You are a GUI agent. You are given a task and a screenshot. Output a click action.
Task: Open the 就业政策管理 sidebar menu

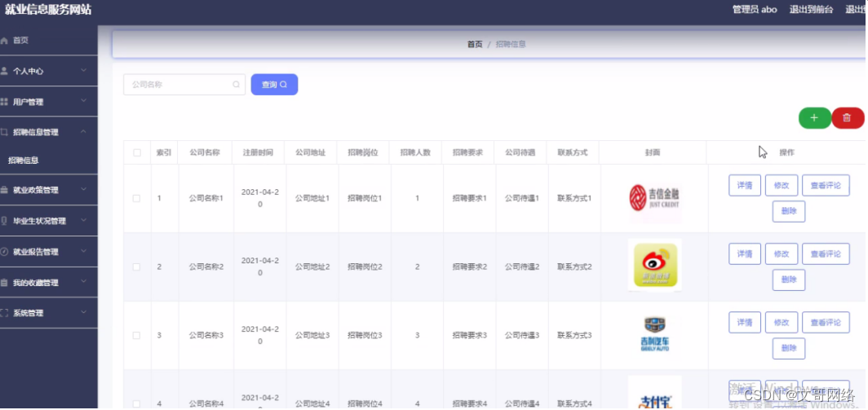tap(49, 190)
